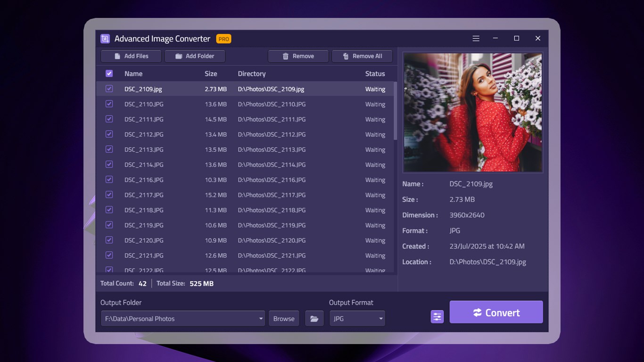The image size is (644, 362).
Task: Click Name value DSC_2109.jpg in details panel
Action: pyautogui.click(x=471, y=184)
